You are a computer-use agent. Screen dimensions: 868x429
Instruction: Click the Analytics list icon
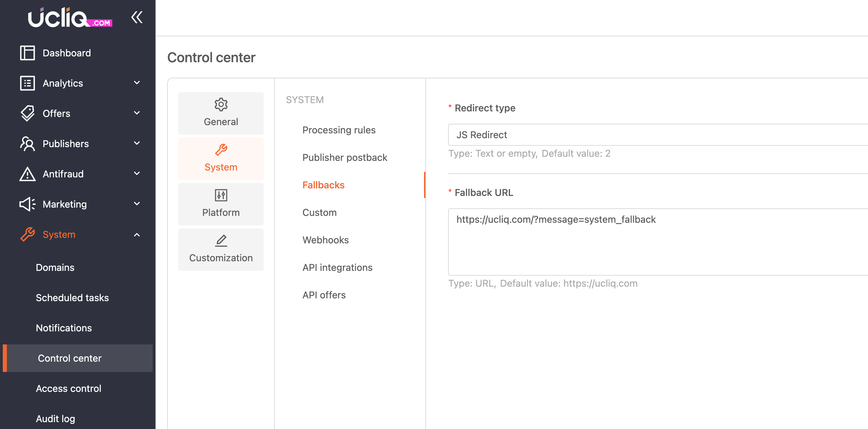28,83
